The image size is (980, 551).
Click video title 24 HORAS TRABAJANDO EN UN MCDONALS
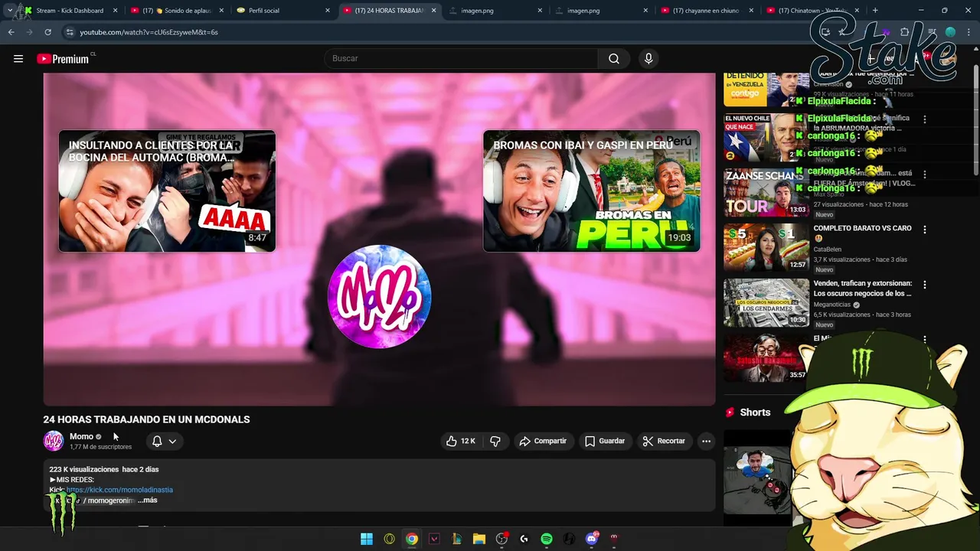click(146, 419)
